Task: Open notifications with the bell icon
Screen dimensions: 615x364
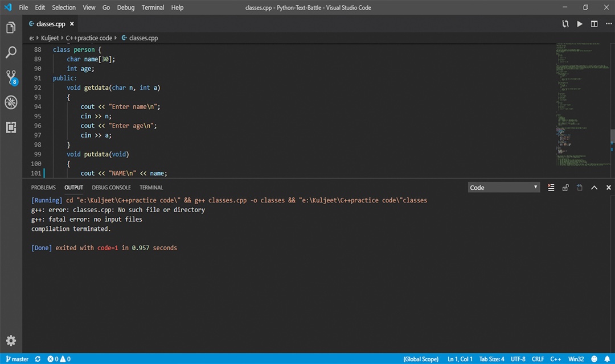Action: (x=607, y=359)
